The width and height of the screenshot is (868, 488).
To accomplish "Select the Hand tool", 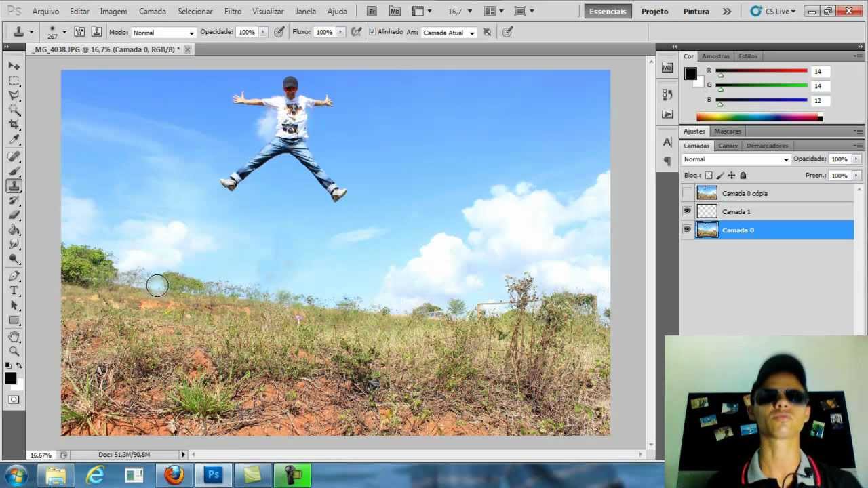I will 14,337.
